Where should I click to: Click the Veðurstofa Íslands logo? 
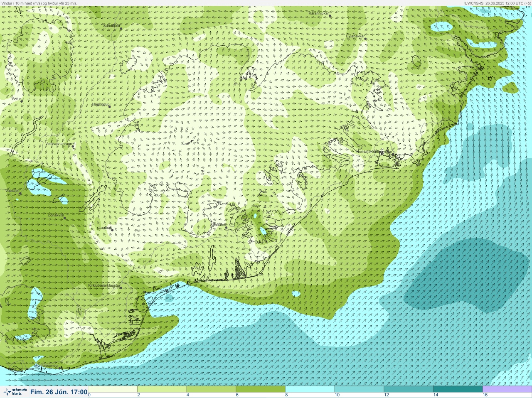coord(15,392)
